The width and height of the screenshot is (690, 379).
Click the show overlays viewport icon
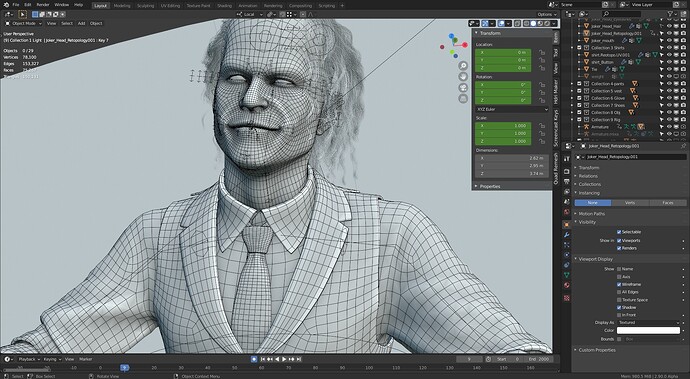(501, 23)
